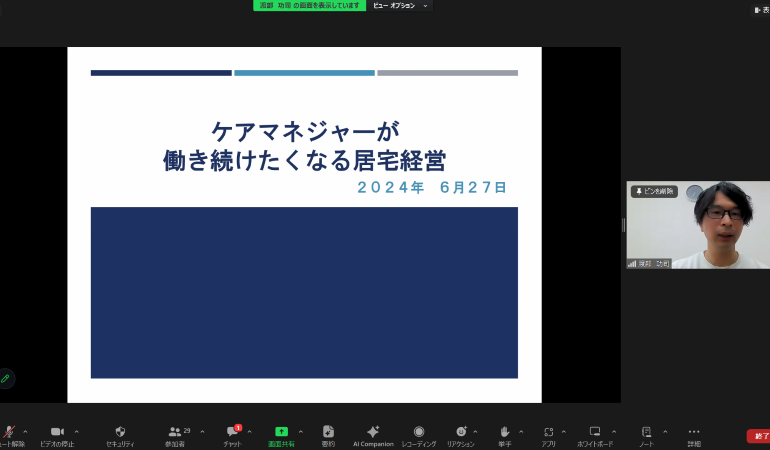Image resolution: width=770 pixels, height=450 pixels.
Task: Start recording with the レコーディング icon
Action: tap(418, 432)
